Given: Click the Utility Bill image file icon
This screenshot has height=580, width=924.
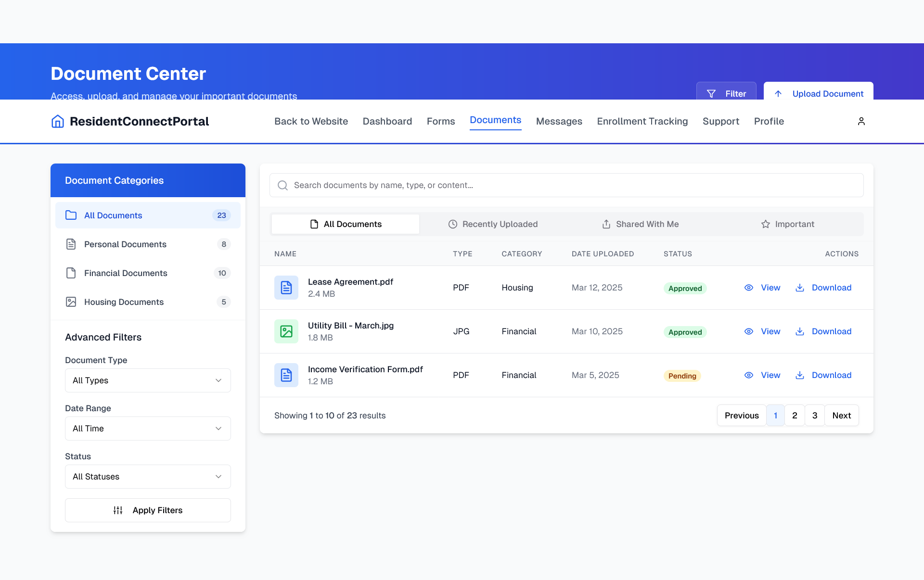Looking at the screenshot, I should 286,331.
